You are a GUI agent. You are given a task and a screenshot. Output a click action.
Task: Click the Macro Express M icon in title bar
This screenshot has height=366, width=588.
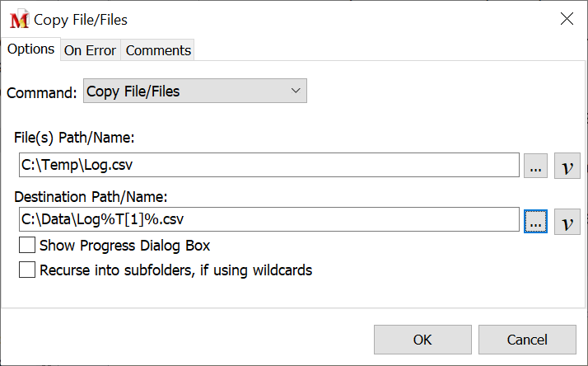click(18, 19)
